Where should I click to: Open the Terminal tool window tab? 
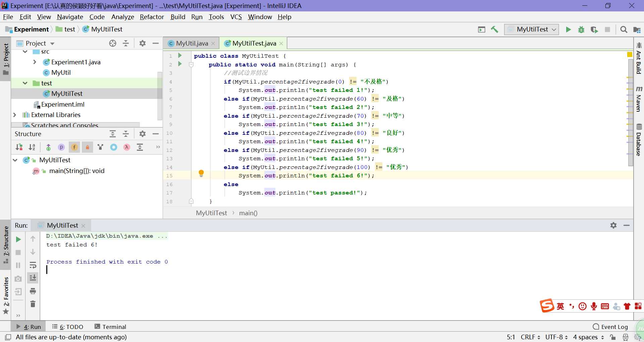(110, 327)
